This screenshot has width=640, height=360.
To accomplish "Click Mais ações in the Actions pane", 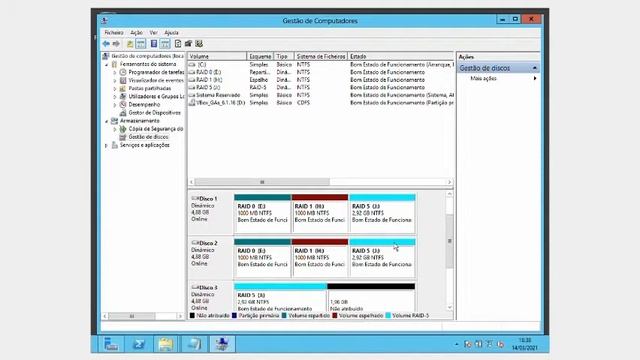I will point(483,78).
